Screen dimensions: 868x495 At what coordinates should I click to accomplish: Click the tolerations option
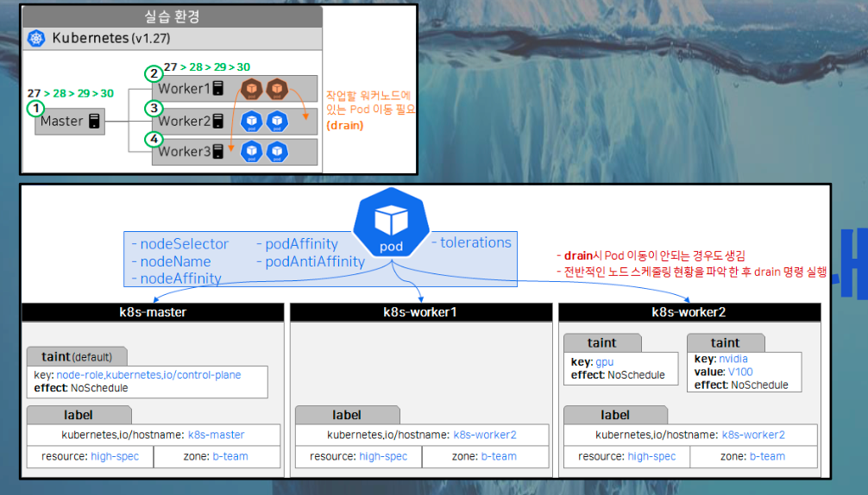(471, 242)
